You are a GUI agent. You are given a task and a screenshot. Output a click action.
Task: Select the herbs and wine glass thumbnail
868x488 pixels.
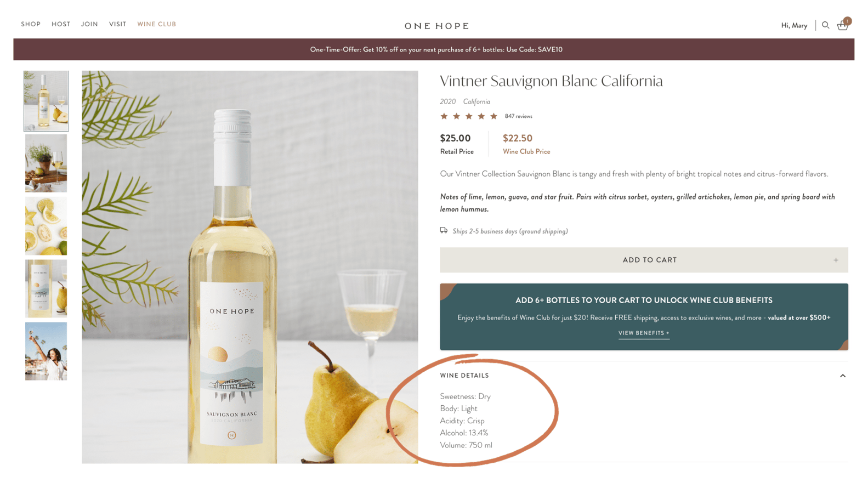click(46, 163)
